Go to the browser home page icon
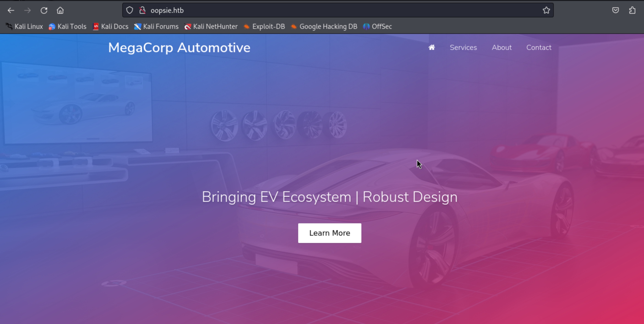 60,11
